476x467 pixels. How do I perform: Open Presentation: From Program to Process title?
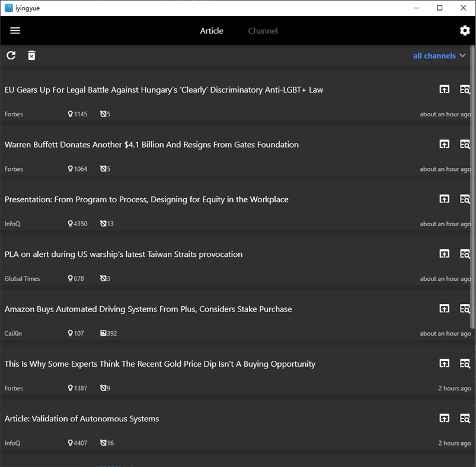pyautogui.click(x=146, y=199)
